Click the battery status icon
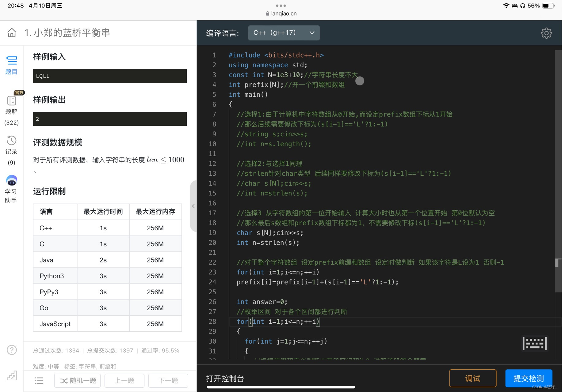Viewport: 562px width, 392px height. 549,6
